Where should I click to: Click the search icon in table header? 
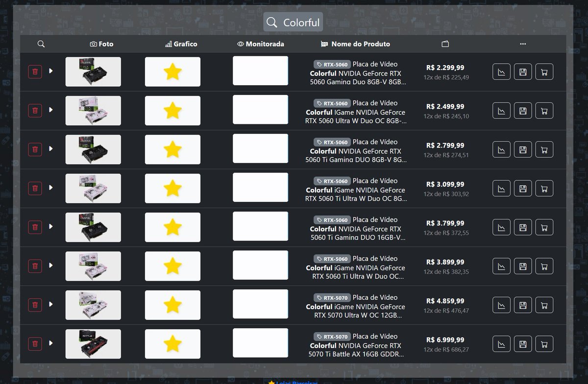pyautogui.click(x=41, y=44)
